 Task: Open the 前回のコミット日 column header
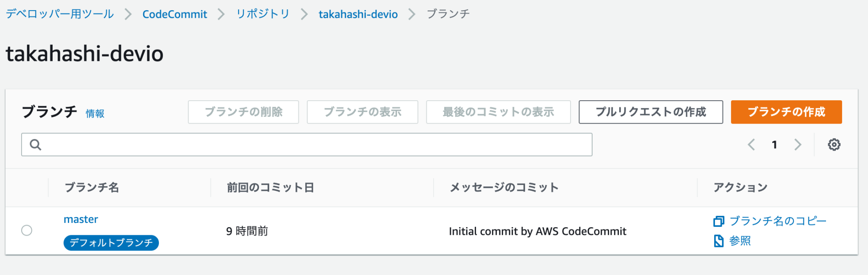click(271, 187)
